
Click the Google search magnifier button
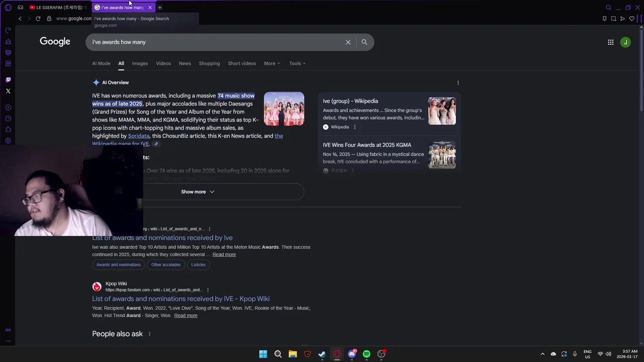tap(364, 42)
